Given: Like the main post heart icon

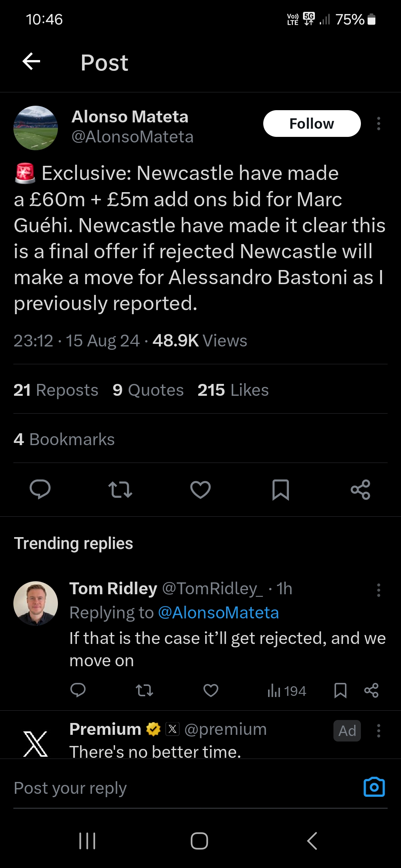Looking at the screenshot, I should [x=200, y=490].
